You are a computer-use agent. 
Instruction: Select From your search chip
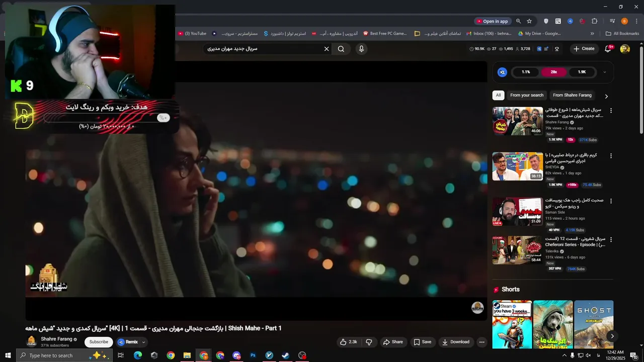click(x=527, y=95)
